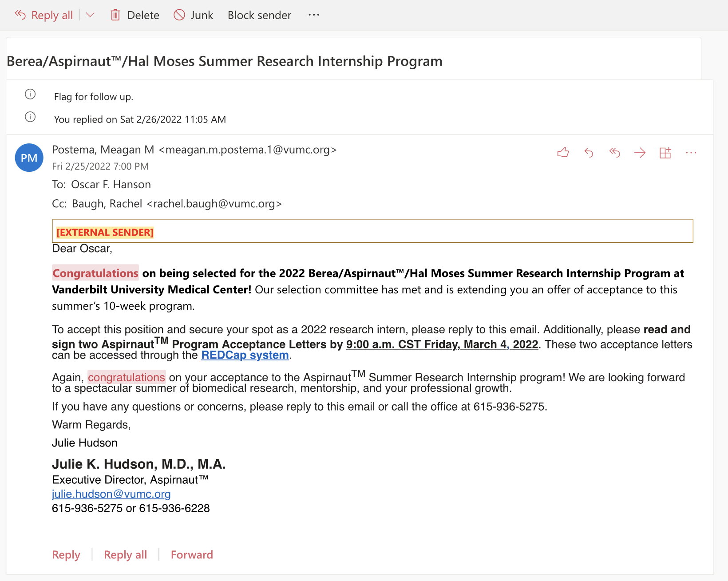Open the Apps grid icon in message header
The height and width of the screenshot is (581, 728).
(x=665, y=153)
